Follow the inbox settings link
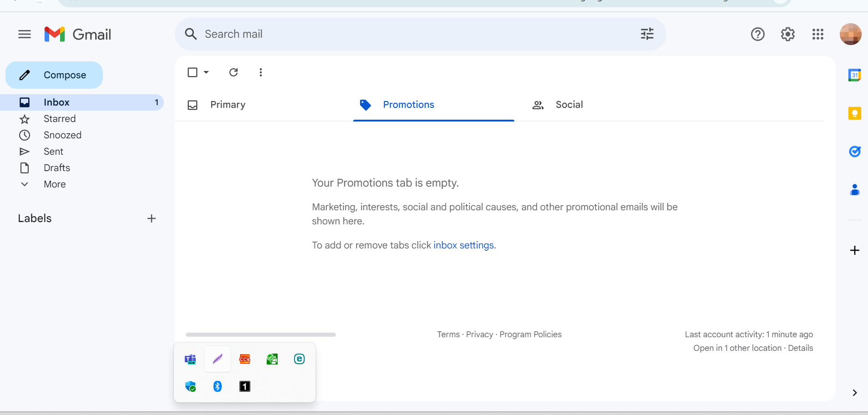 point(463,245)
